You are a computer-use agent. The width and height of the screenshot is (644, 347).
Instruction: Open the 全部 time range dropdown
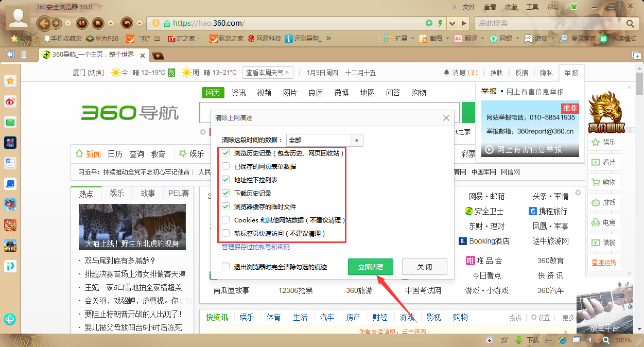[356, 140]
